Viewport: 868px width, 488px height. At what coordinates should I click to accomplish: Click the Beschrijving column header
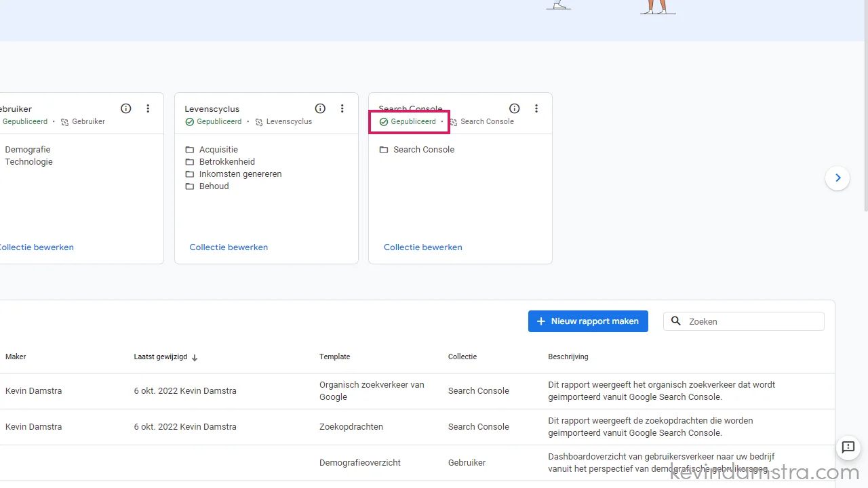click(568, 357)
